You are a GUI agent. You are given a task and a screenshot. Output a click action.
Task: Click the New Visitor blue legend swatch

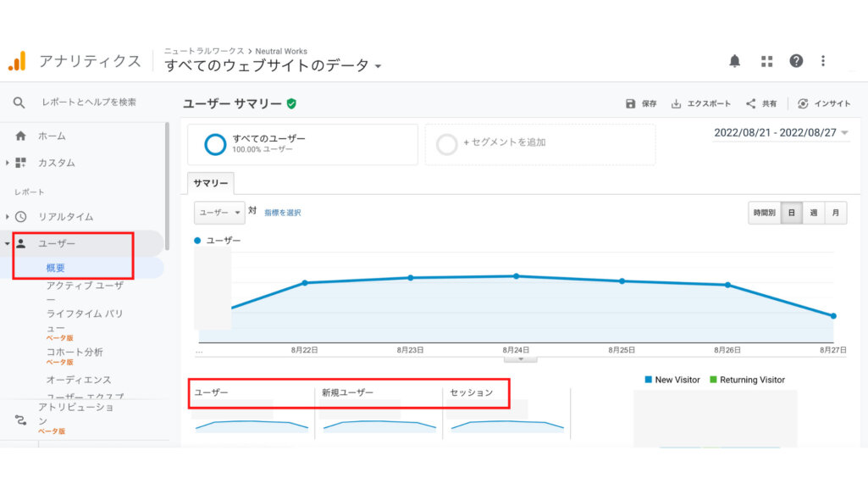pos(648,380)
